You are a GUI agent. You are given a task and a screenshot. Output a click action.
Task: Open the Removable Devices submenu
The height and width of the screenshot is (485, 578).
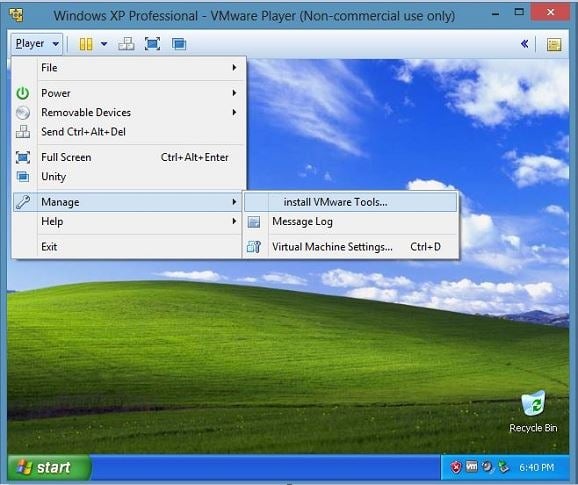coord(129,112)
